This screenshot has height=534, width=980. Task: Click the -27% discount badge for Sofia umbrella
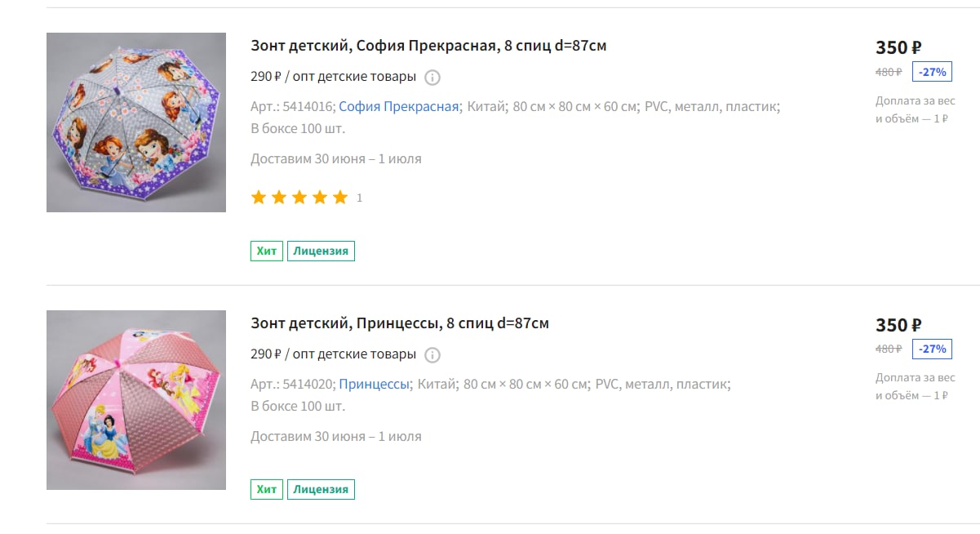point(932,72)
